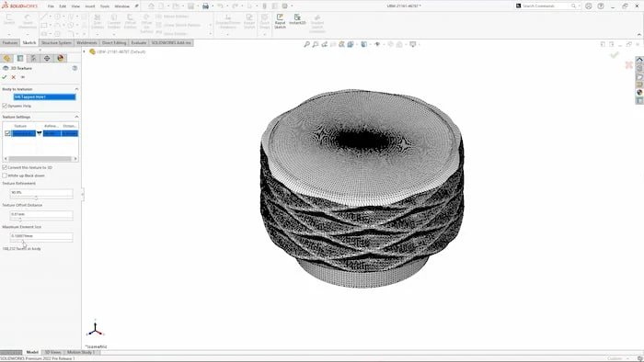Click the Maximum Element Size value field
Viewport: 644px width, 362px height.
click(41, 236)
